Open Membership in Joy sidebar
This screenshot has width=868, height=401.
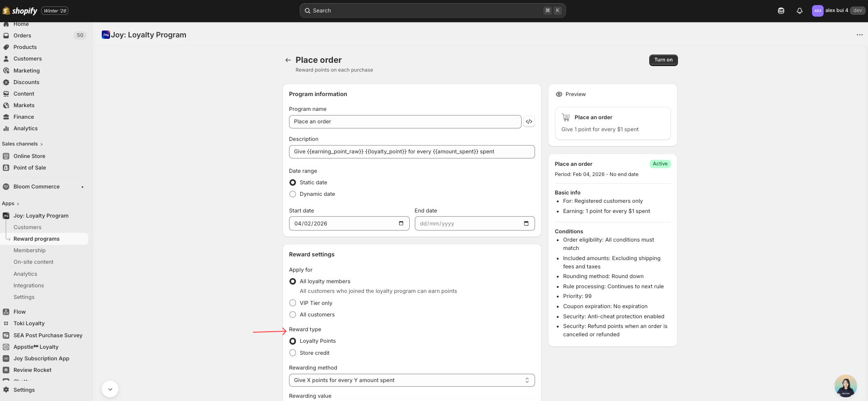(30, 250)
